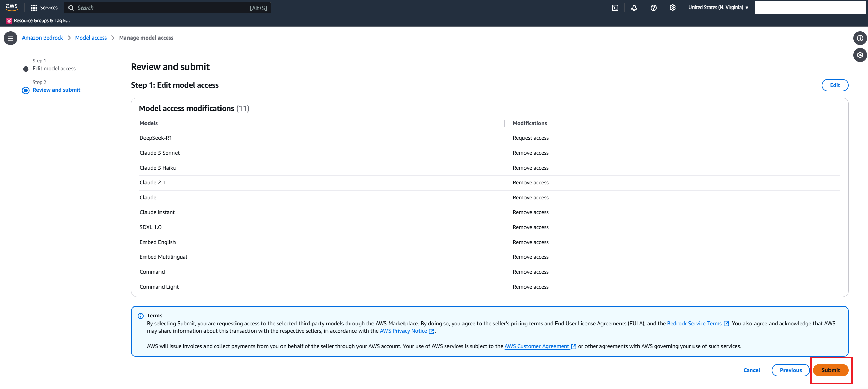Image resolution: width=868 pixels, height=389 pixels.
Task: Open Resource Groups & Tag Editor shortcut
Action: tap(39, 20)
